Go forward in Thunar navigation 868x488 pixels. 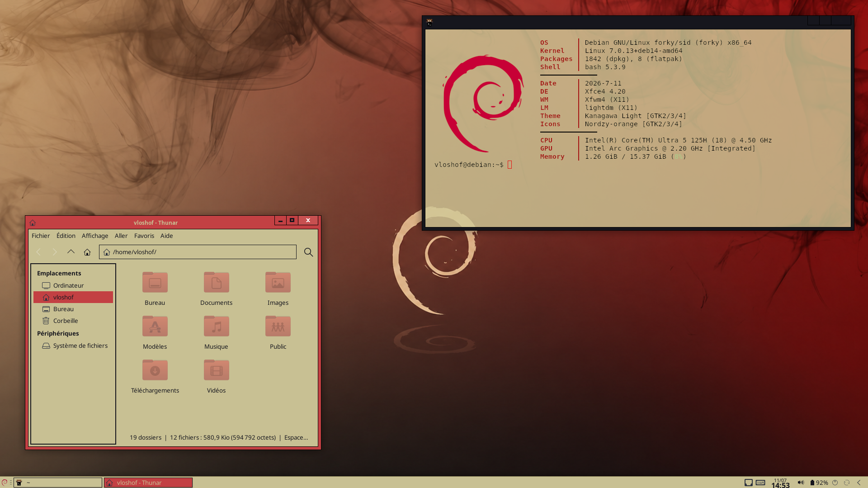tap(55, 252)
